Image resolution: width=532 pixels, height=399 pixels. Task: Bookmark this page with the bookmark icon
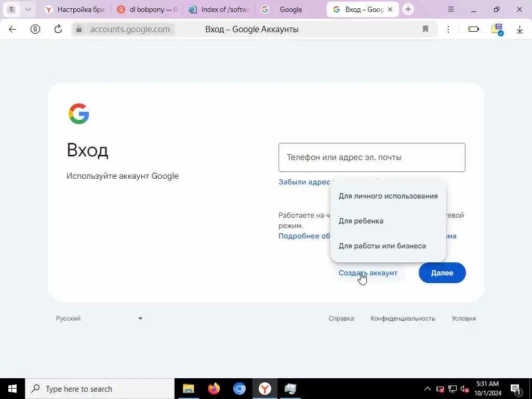coord(425,29)
